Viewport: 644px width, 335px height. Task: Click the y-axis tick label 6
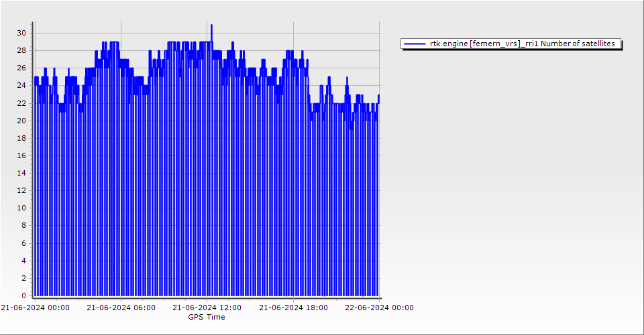tap(23, 243)
